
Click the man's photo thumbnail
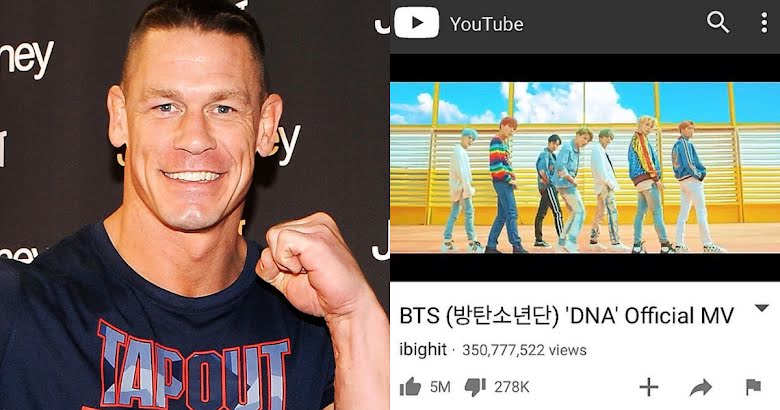click(x=195, y=205)
